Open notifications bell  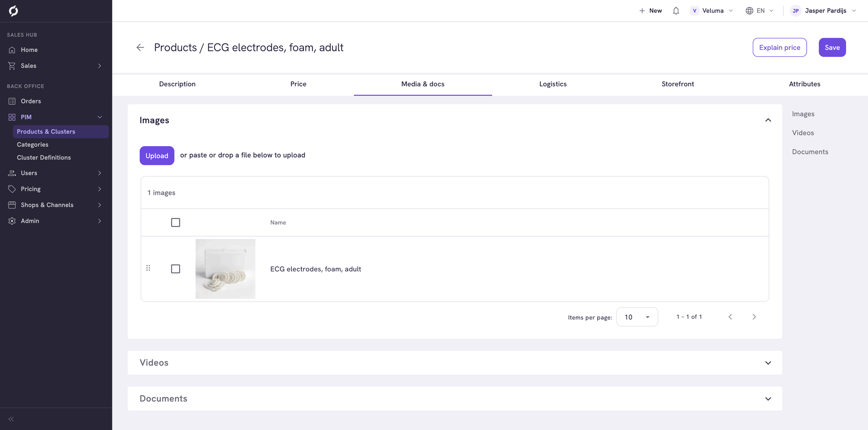point(676,10)
